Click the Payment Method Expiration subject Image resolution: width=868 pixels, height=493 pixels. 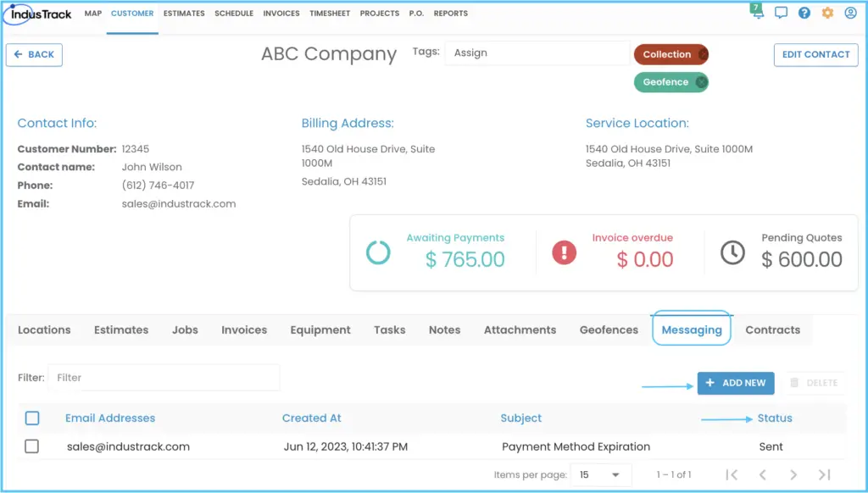click(x=576, y=446)
